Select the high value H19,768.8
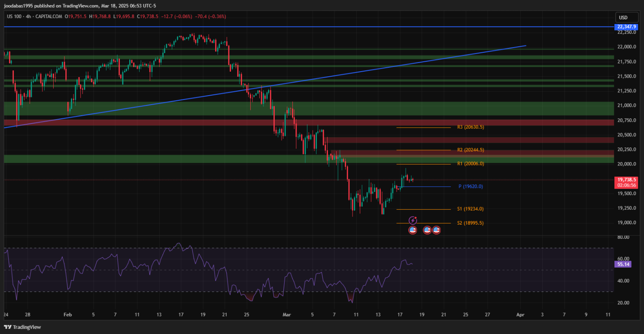This screenshot has width=644, height=334. pyautogui.click(x=100, y=16)
